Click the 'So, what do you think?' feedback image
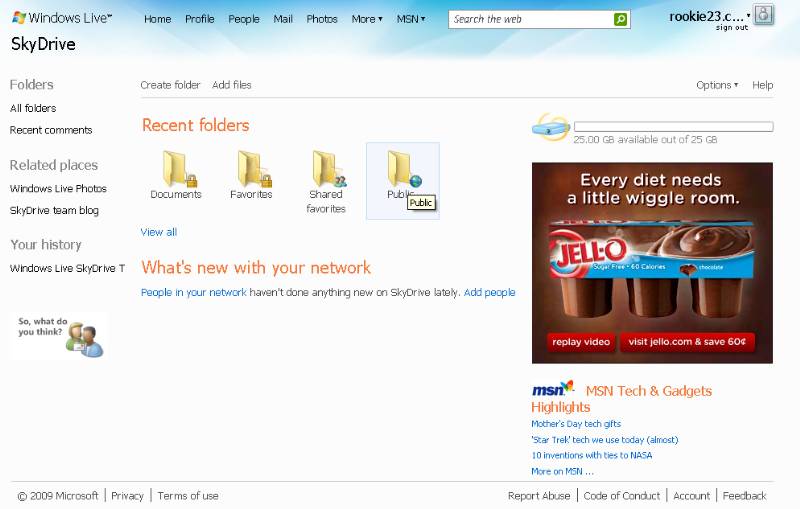The image size is (800, 509). point(59,336)
